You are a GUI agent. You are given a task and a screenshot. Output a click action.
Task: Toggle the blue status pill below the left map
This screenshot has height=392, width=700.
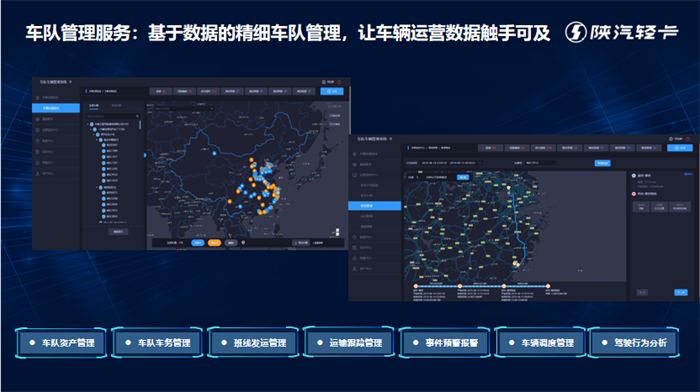(198, 242)
